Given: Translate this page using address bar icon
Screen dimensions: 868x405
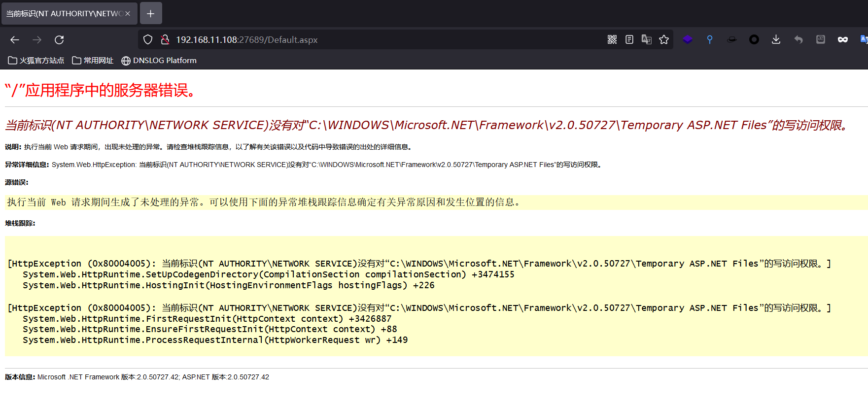Looking at the screenshot, I should point(647,39).
